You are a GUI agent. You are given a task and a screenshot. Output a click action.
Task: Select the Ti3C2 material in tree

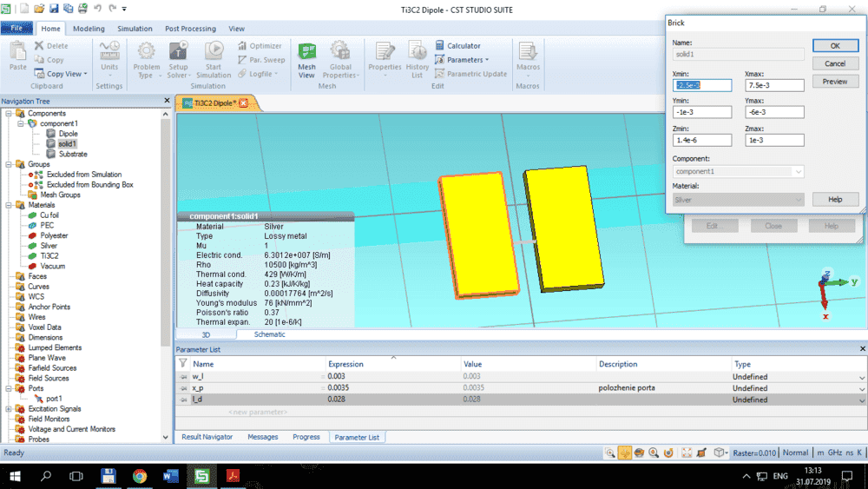[x=49, y=256]
